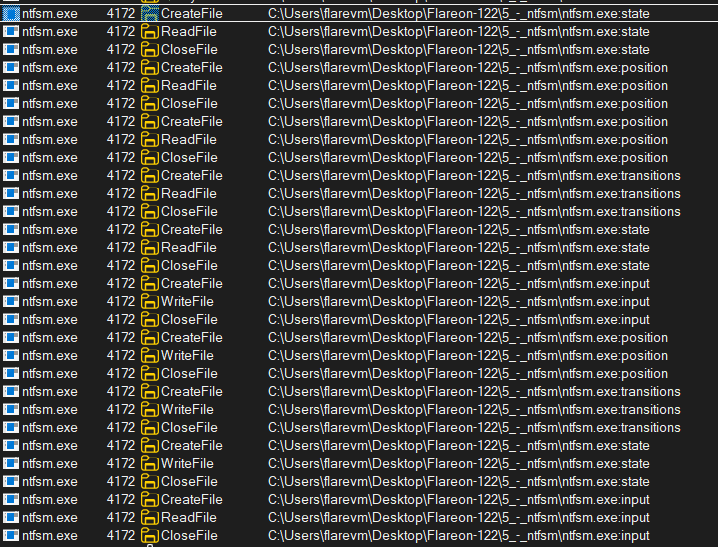718x547 pixels.
Task: Select the WriteFile operation label for ntfsm.exe:input
Action: point(187,302)
